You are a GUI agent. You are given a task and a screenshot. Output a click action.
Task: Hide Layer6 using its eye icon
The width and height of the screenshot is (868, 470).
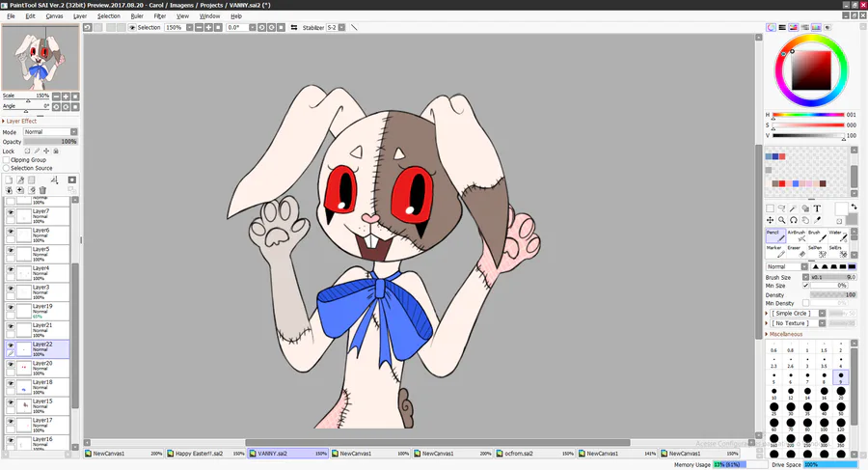tap(11, 231)
